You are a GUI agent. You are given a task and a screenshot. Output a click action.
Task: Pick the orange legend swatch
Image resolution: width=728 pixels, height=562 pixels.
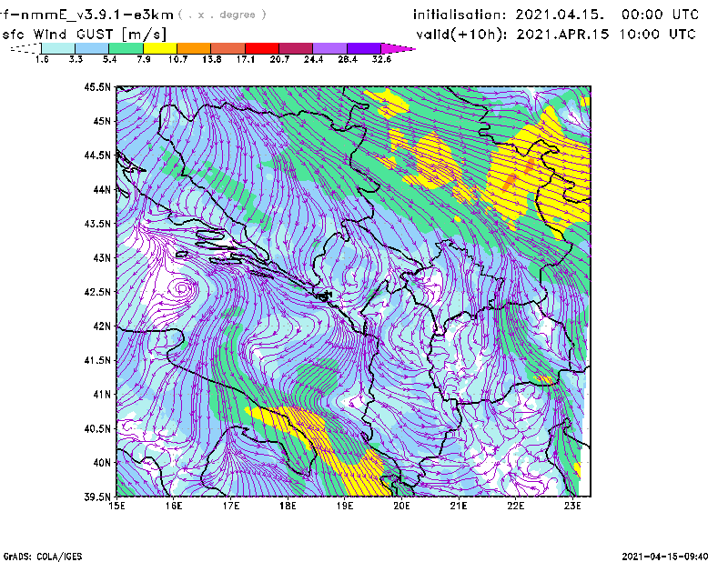click(x=194, y=48)
